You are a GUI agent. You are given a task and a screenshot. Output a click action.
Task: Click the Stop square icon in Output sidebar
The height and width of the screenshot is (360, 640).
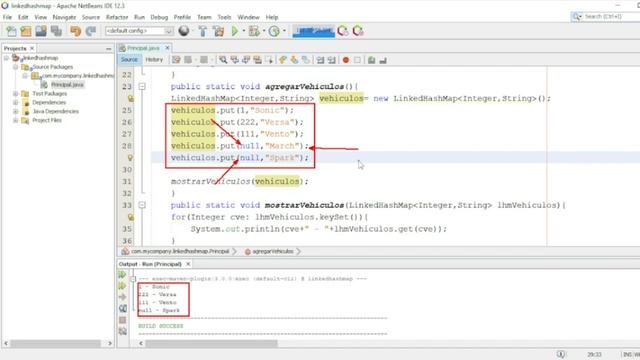coord(122,320)
